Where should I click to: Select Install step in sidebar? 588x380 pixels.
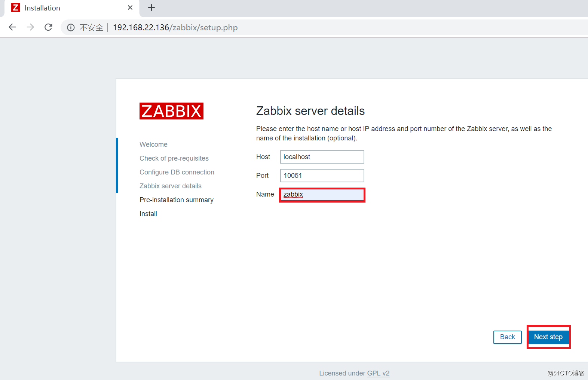(x=148, y=214)
